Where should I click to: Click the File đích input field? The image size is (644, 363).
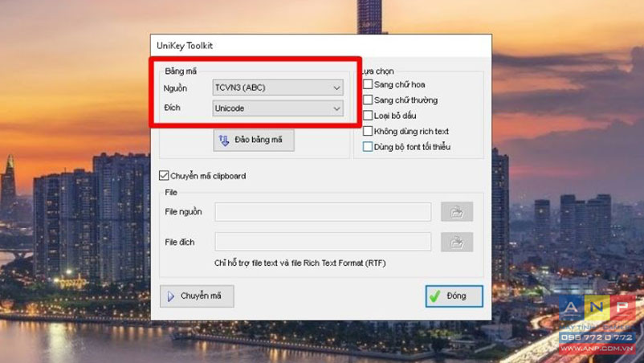tap(323, 242)
